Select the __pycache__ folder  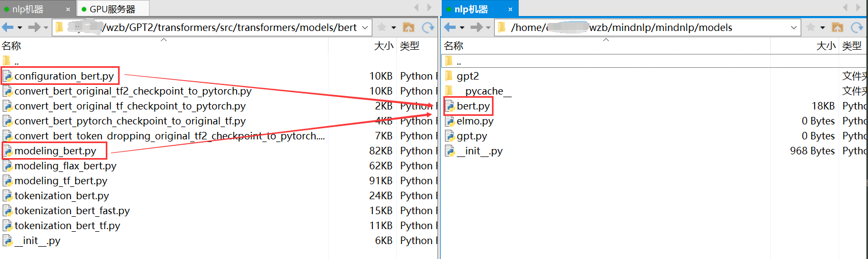483,91
